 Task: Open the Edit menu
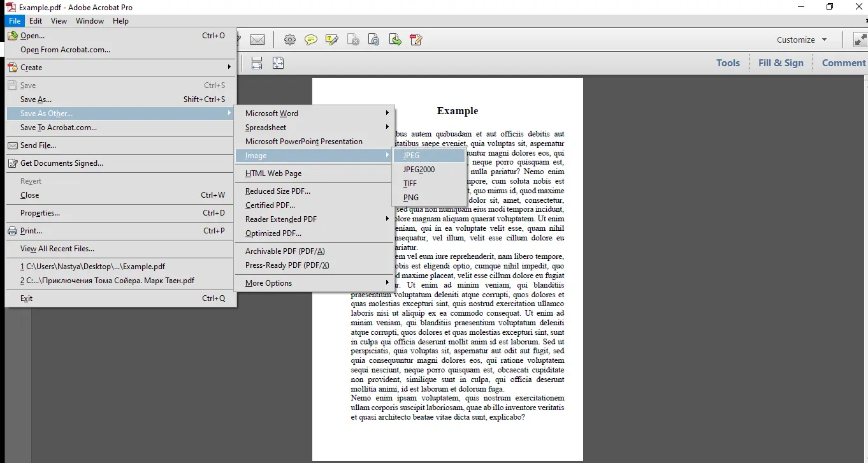pos(36,20)
